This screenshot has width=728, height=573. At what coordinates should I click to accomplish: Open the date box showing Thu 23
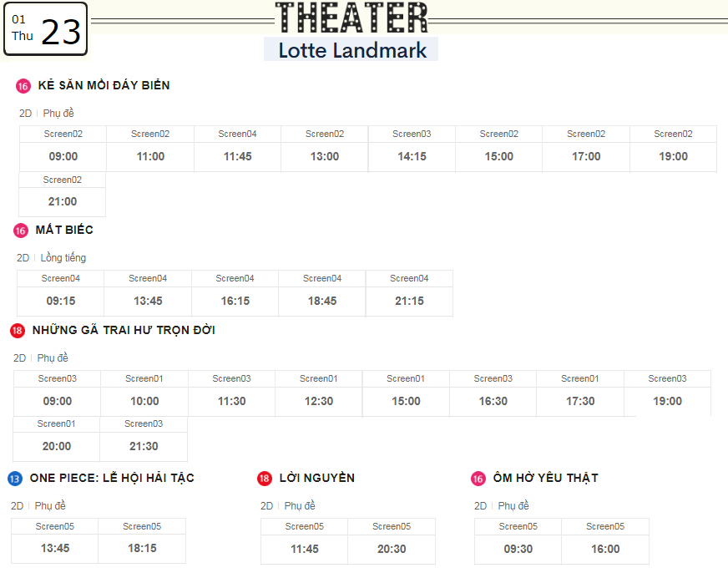[x=45, y=28]
